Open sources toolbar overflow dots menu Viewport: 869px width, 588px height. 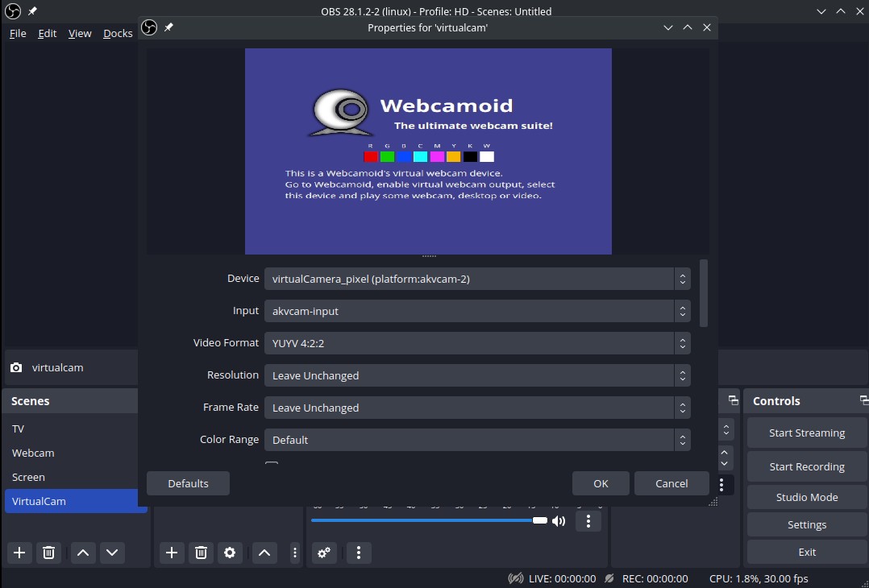(295, 553)
